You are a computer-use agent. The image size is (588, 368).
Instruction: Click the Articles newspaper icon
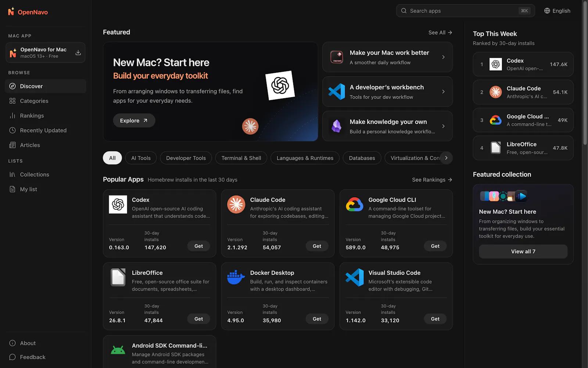pos(12,145)
